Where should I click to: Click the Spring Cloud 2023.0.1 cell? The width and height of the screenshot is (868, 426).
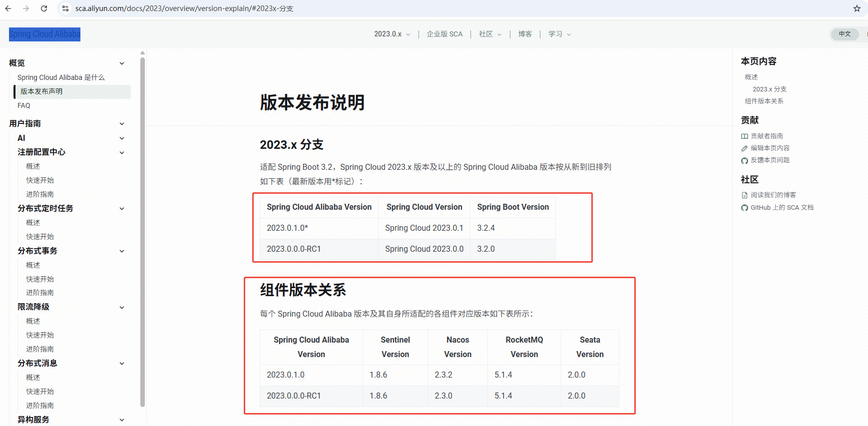pos(424,228)
